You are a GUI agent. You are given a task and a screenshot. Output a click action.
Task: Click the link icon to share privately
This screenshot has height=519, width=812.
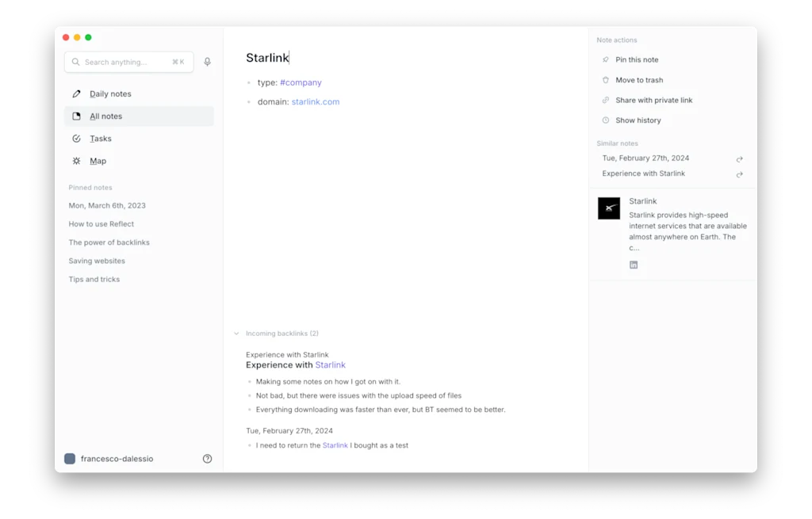604,100
